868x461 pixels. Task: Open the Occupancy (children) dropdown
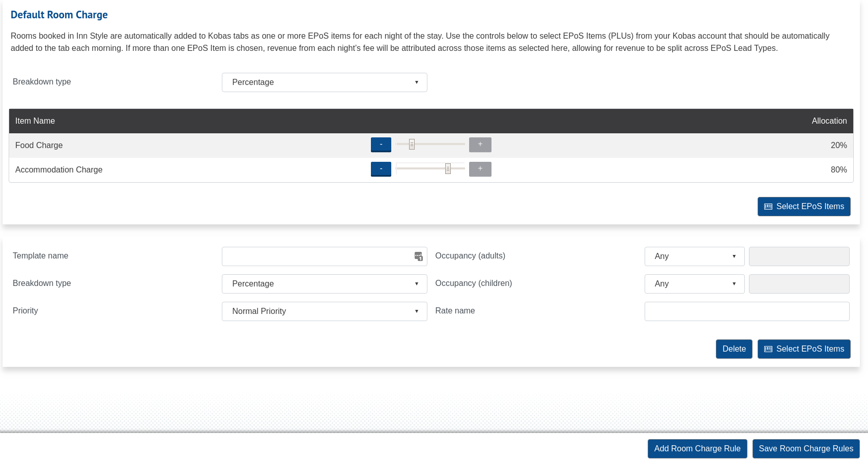coord(694,284)
